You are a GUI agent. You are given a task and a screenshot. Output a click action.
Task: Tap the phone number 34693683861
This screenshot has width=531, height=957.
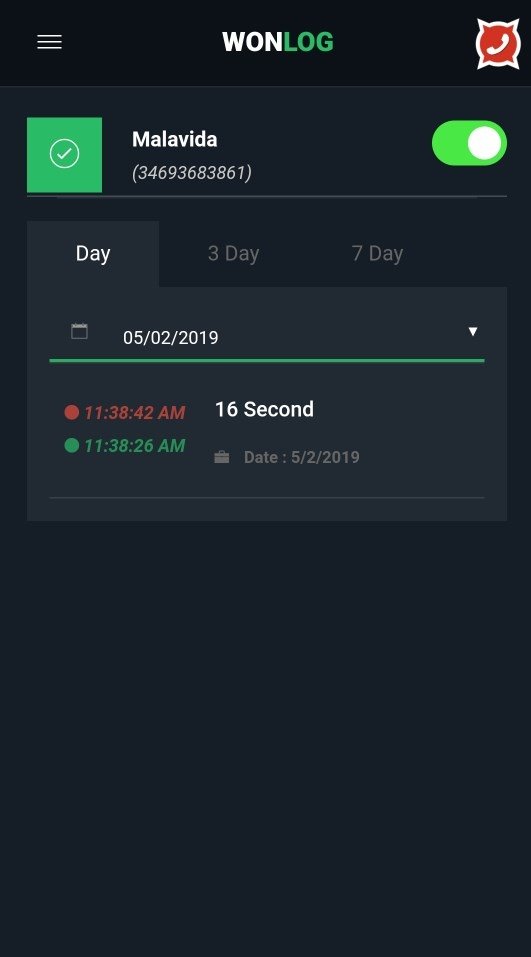point(192,173)
